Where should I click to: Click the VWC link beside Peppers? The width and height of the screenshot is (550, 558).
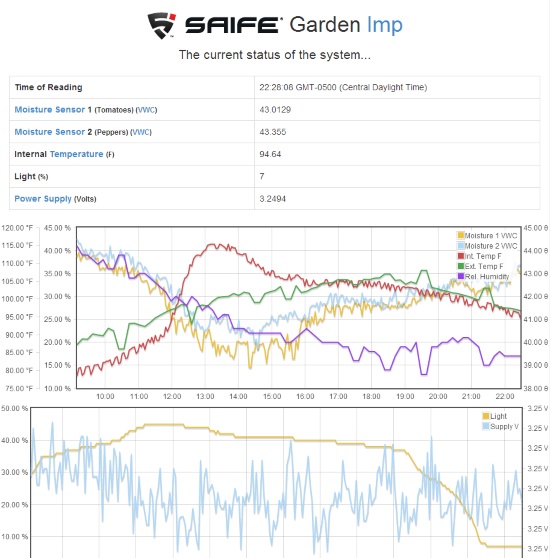[141, 132]
